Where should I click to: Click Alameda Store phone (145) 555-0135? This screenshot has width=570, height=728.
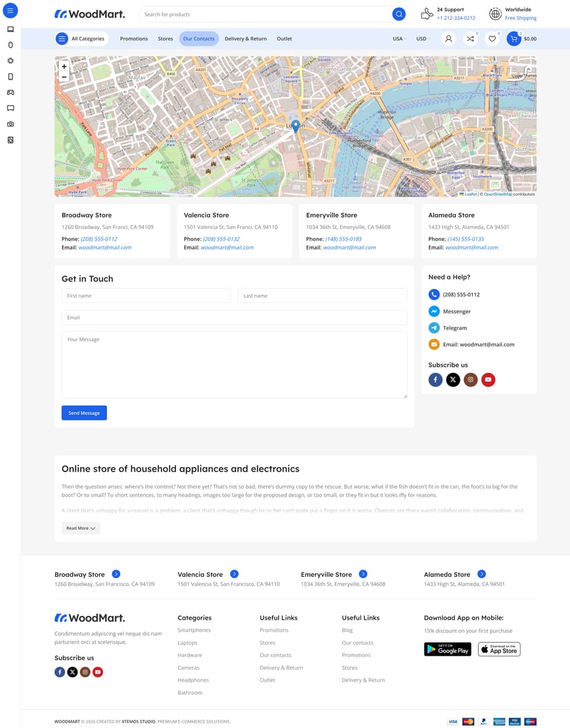[465, 239]
